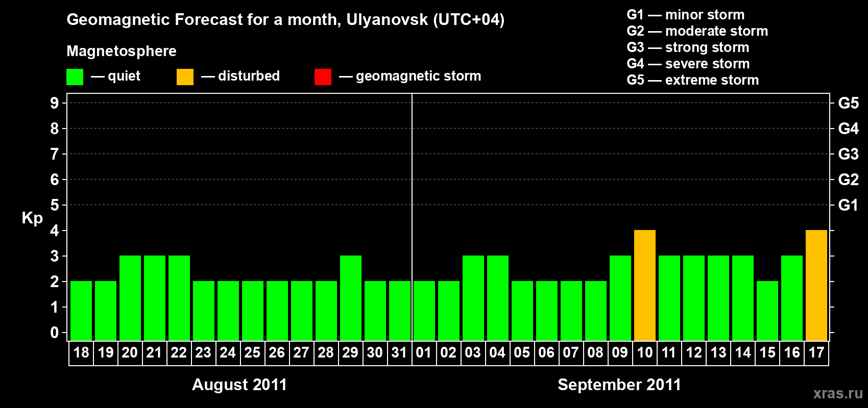Viewport: 868px width, 408px height.
Task: Click the '— geomagnetic storm' legend text
Action: click(x=410, y=76)
